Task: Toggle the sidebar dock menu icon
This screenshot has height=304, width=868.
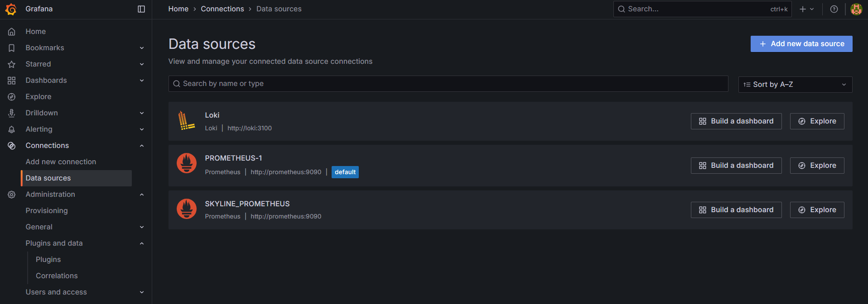Action: click(x=141, y=9)
